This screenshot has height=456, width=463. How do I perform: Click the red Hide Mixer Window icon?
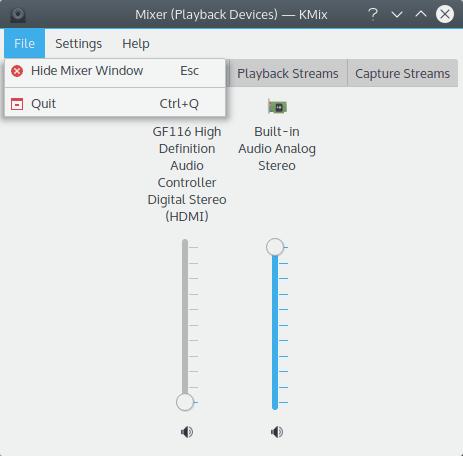coord(17,71)
